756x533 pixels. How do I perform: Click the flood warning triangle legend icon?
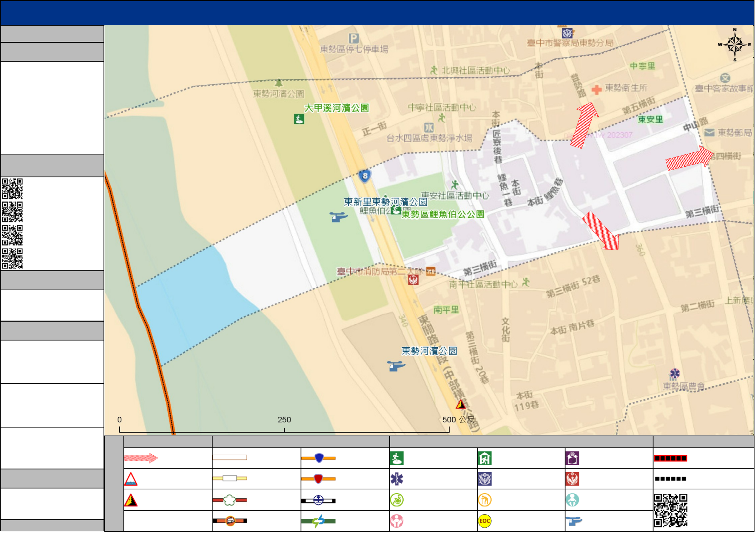pyautogui.click(x=131, y=480)
